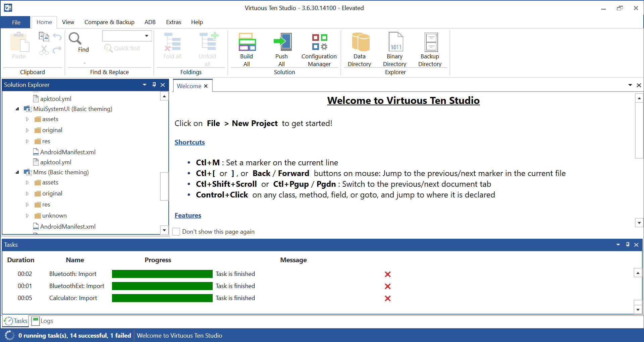Expand the res folder under MiuiSystemUI
Viewport: 644px width, 342px height.
(x=28, y=141)
